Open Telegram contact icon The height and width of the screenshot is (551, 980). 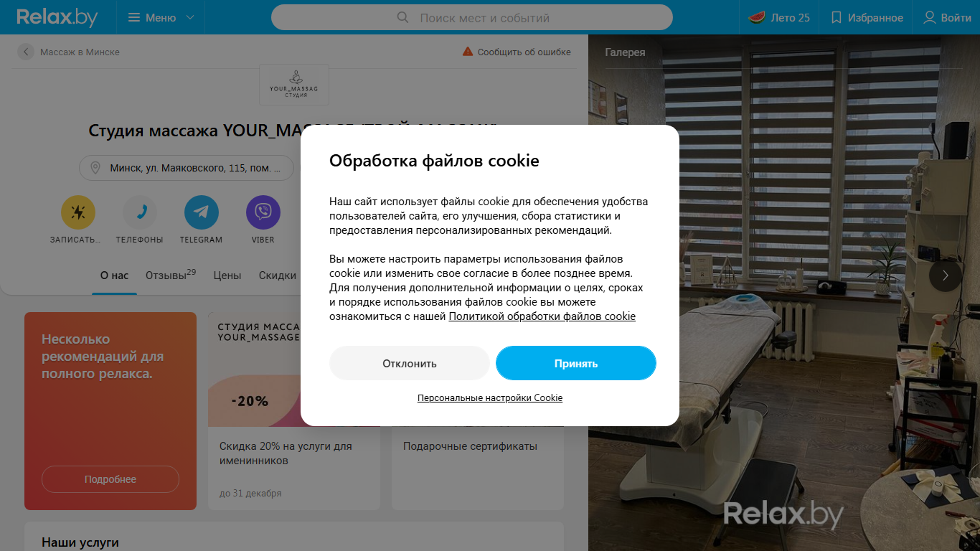pyautogui.click(x=202, y=212)
